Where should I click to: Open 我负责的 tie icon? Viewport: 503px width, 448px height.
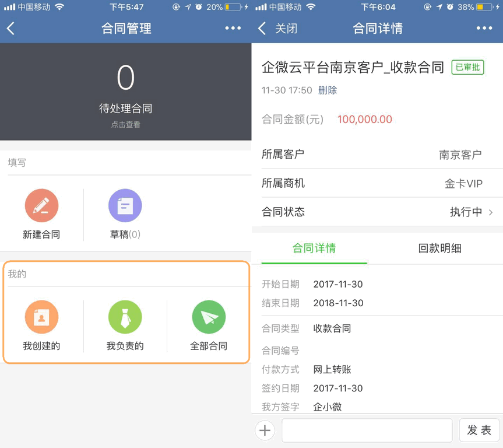point(125,317)
